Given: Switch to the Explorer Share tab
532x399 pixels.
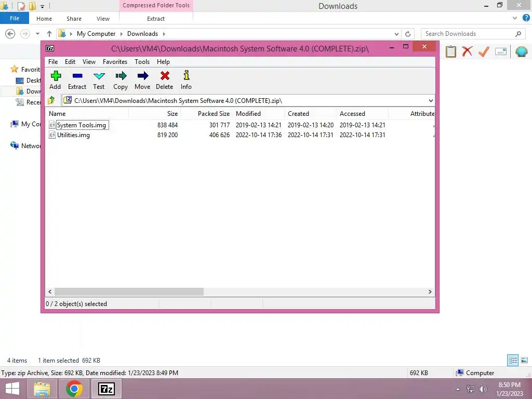Looking at the screenshot, I should pos(74,19).
